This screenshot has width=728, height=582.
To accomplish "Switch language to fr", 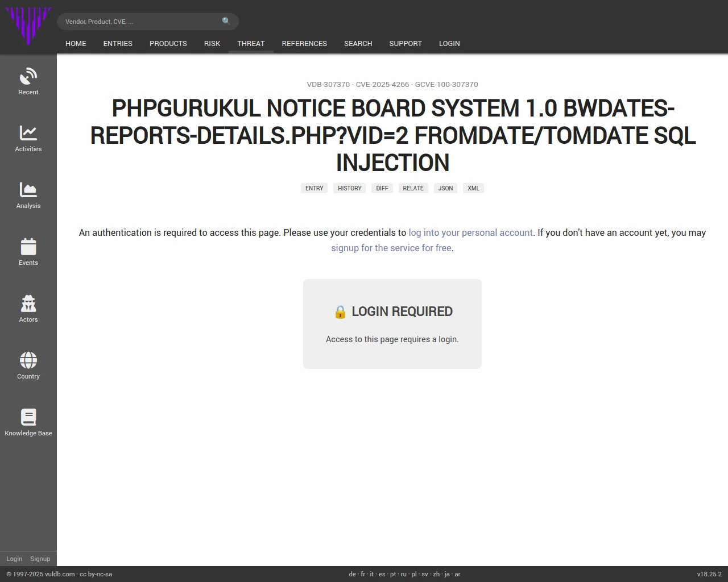I will tap(363, 574).
